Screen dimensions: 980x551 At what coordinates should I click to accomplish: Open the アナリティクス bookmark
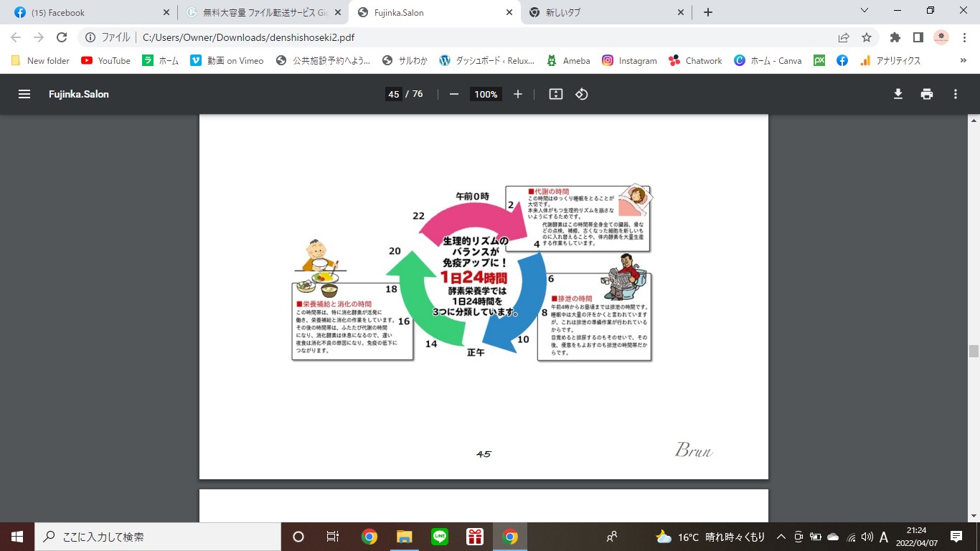pyautogui.click(x=890, y=61)
